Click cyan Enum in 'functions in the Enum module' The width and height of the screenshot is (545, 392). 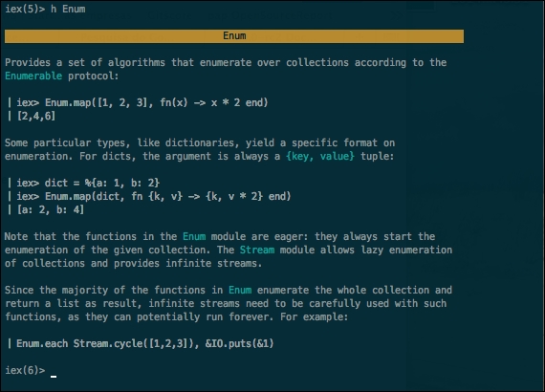pos(194,236)
